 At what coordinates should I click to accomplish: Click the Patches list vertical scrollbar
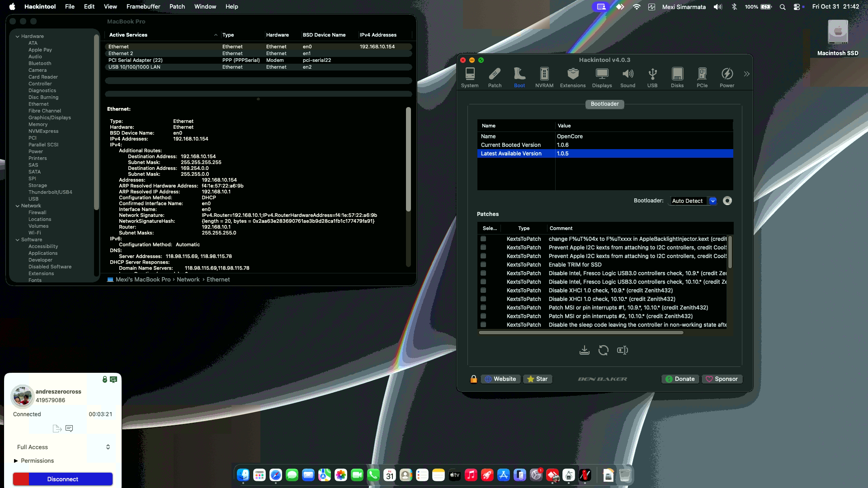tap(730, 252)
